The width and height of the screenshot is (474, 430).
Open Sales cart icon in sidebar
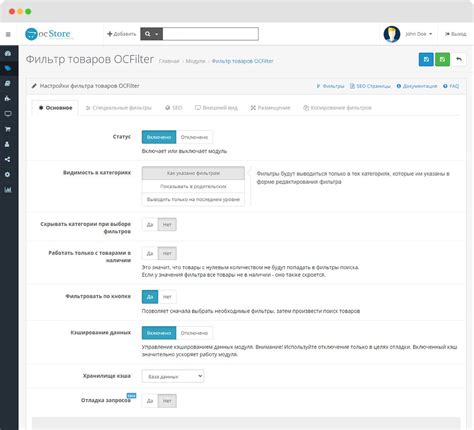point(8,129)
